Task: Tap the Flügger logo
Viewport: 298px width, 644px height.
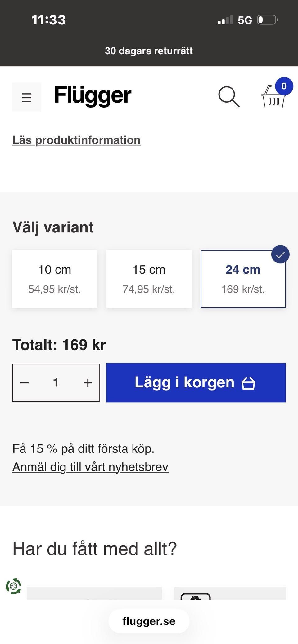Action: point(93,95)
